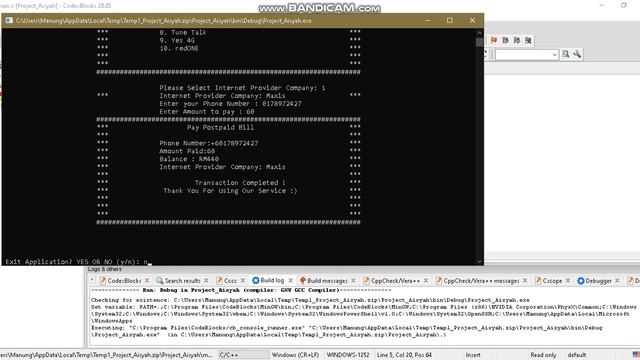Click 'Logs & others' panel title
The image size is (640, 360).
[x=104, y=269]
